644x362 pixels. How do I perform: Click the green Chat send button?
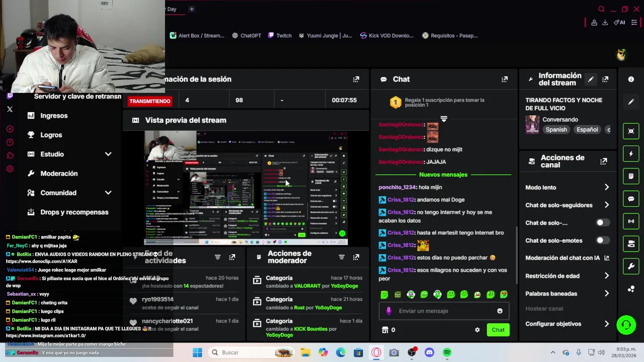498,330
